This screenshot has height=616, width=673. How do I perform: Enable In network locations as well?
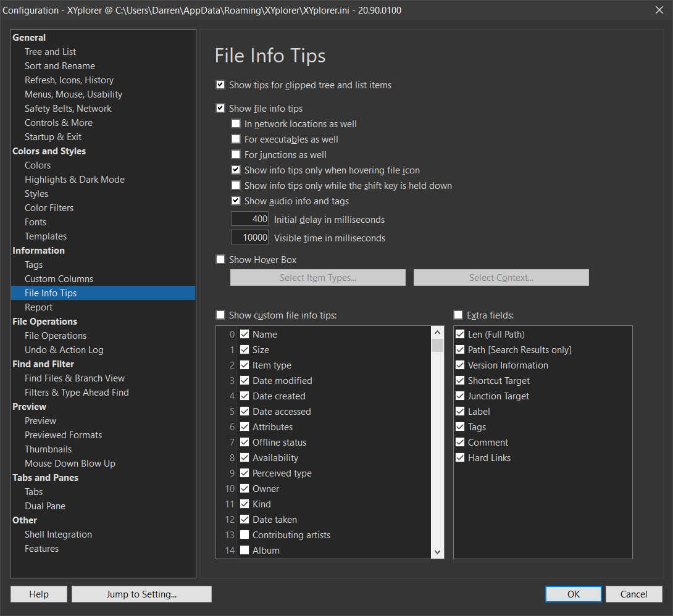pyautogui.click(x=236, y=123)
